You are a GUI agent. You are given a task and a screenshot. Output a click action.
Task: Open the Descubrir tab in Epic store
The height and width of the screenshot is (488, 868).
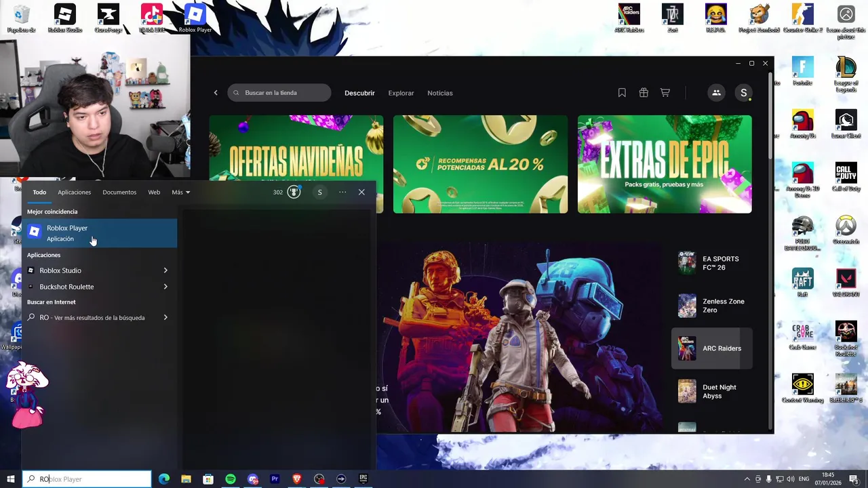[359, 93]
